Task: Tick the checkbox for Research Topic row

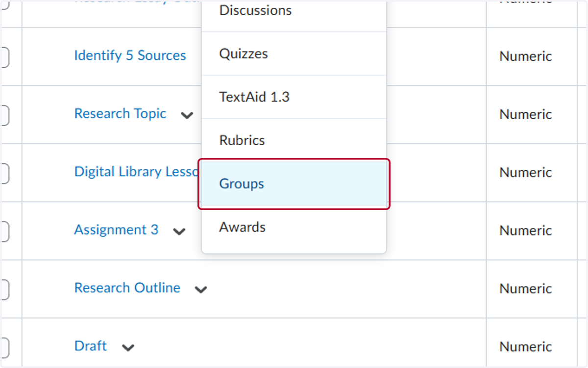Action: tap(4, 114)
